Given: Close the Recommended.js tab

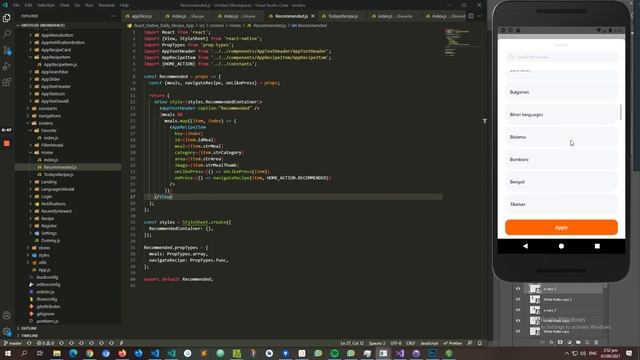Looking at the screenshot, I should point(313,16).
